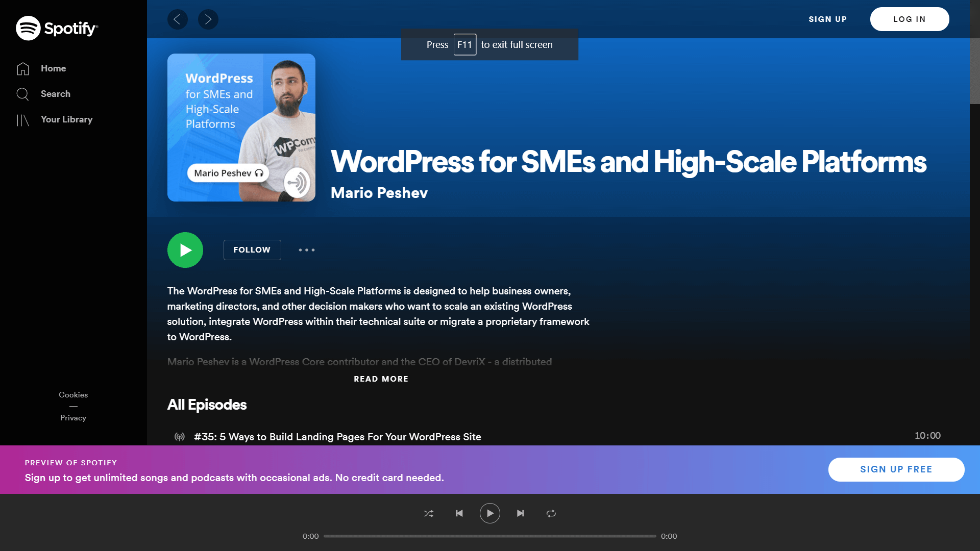Click the podcast cover artwork

(241, 128)
